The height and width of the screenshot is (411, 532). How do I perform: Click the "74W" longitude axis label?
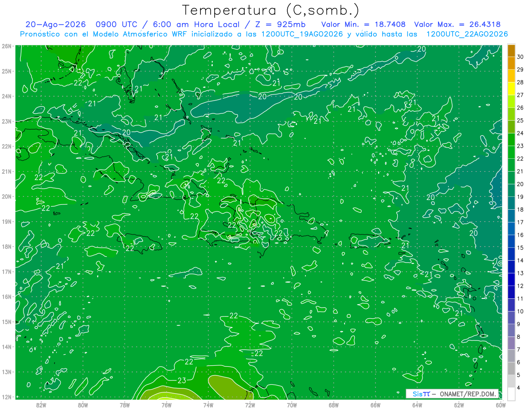208,404
